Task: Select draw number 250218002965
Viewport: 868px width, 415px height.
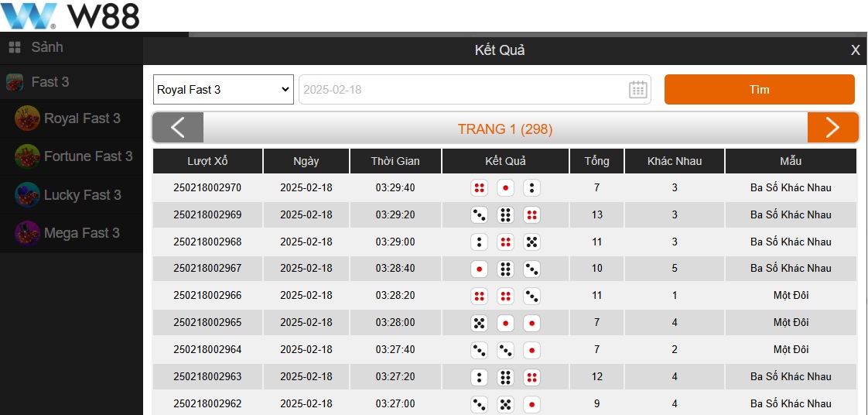Action: 207,322
